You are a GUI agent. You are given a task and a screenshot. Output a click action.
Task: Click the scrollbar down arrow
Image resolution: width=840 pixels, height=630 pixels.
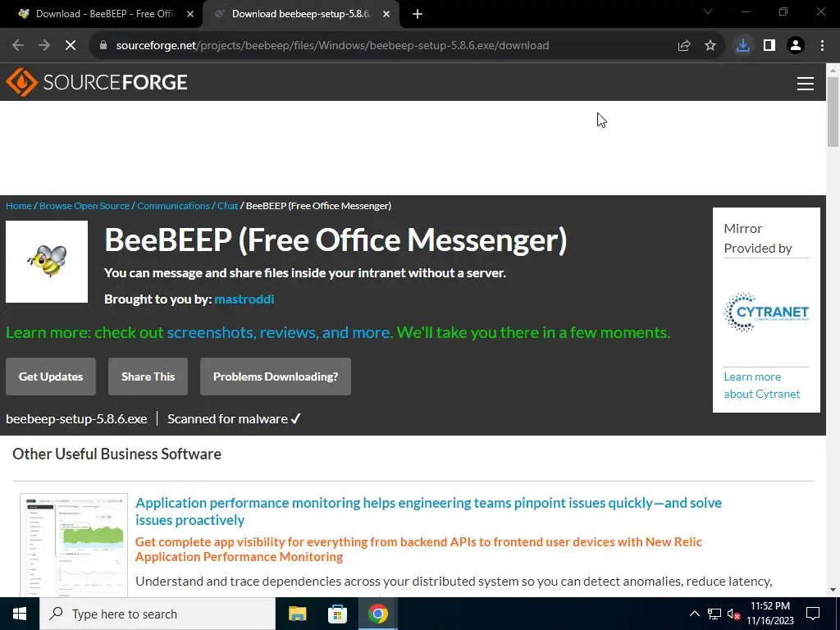[x=833, y=590]
